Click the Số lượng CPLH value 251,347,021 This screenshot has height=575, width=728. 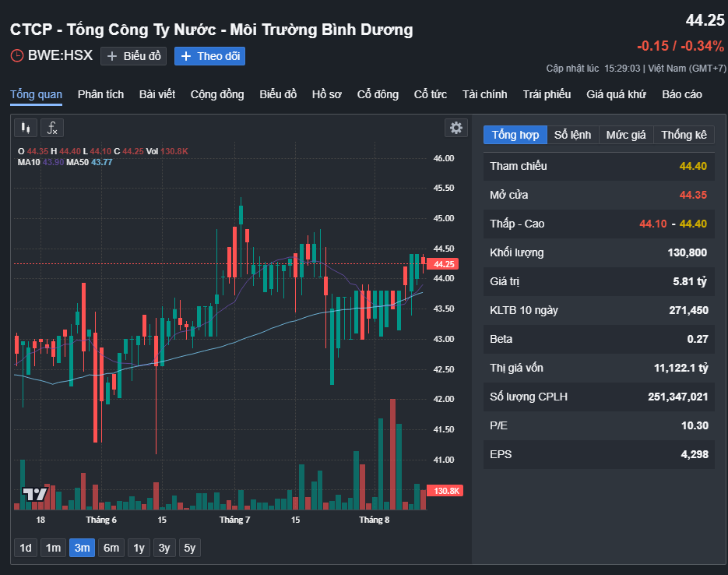point(678,397)
